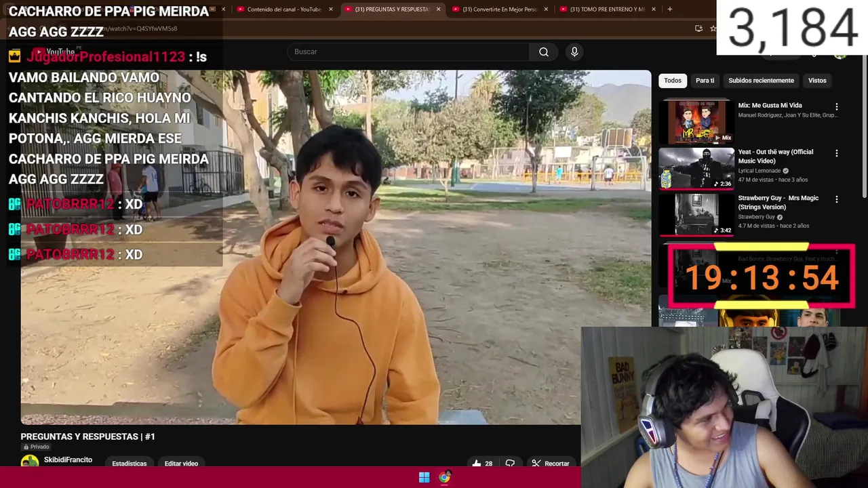The image size is (868, 488).
Task: Click the Editar video button
Action: click(x=181, y=464)
